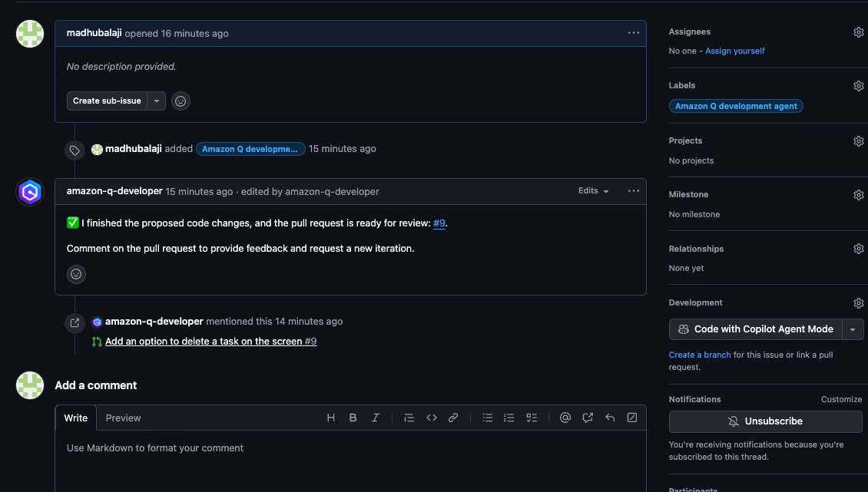Edit Milestone with the gear icon

pyautogui.click(x=858, y=195)
